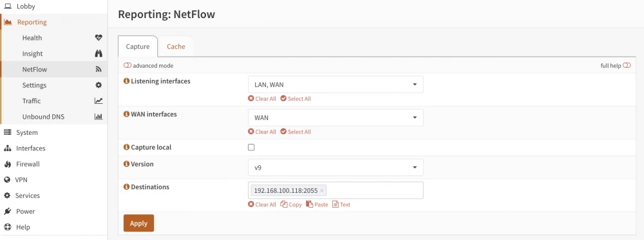Click the Insight binoculars icon

pyautogui.click(x=98, y=54)
